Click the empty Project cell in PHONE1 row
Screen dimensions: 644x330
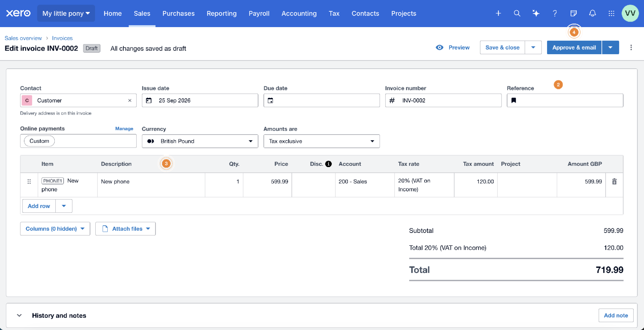pyautogui.click(x=527, y=185)
